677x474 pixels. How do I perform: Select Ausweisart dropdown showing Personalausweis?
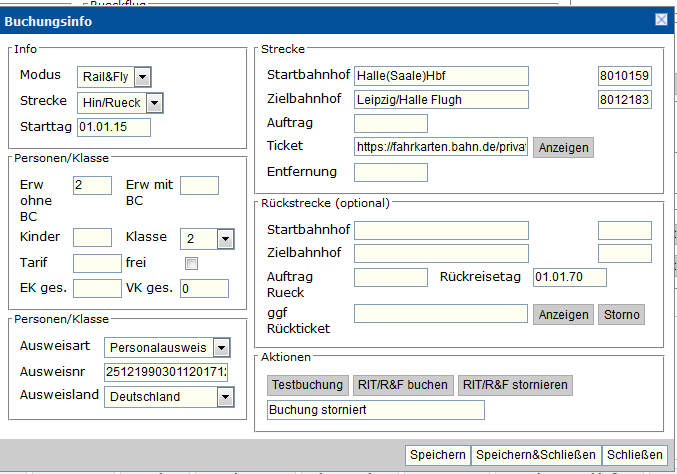pyautogui.click(x=168, y=347)
